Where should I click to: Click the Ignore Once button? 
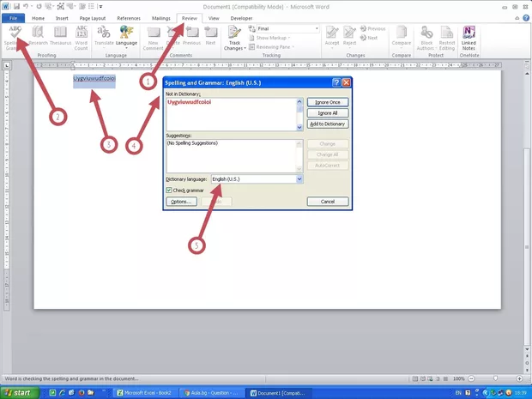328,102
